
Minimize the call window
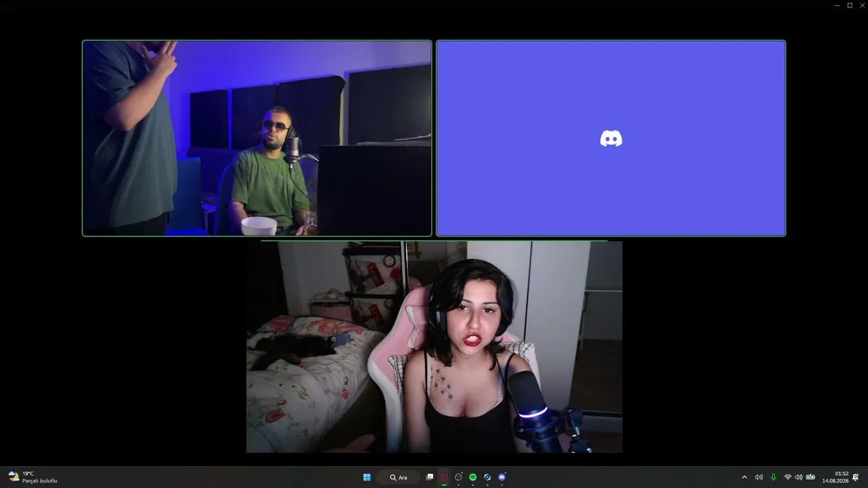837,5
